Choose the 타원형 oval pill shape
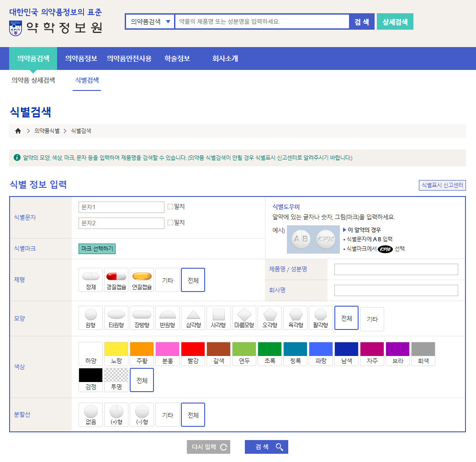The height and width of the screenshot is (462, 476). click(116, 319)
